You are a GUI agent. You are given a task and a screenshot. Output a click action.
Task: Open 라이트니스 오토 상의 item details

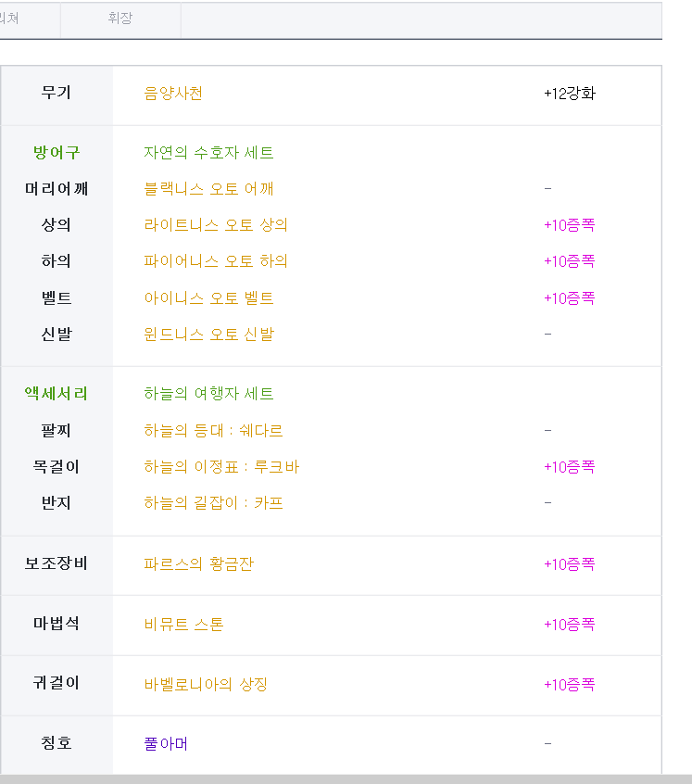[216, 225]
